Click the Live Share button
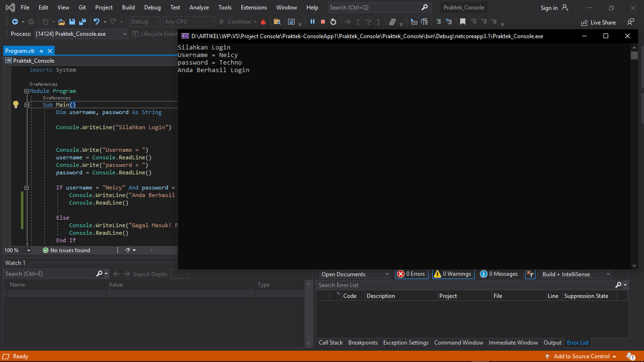Viewport: 644px width, 362px height. (599, 22)
